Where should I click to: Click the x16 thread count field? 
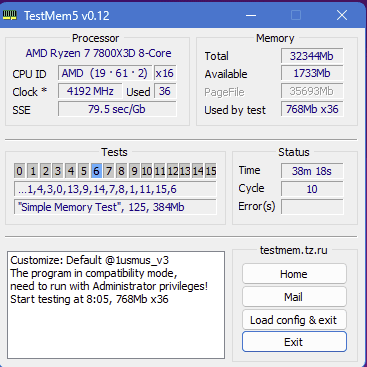(165, 73)
